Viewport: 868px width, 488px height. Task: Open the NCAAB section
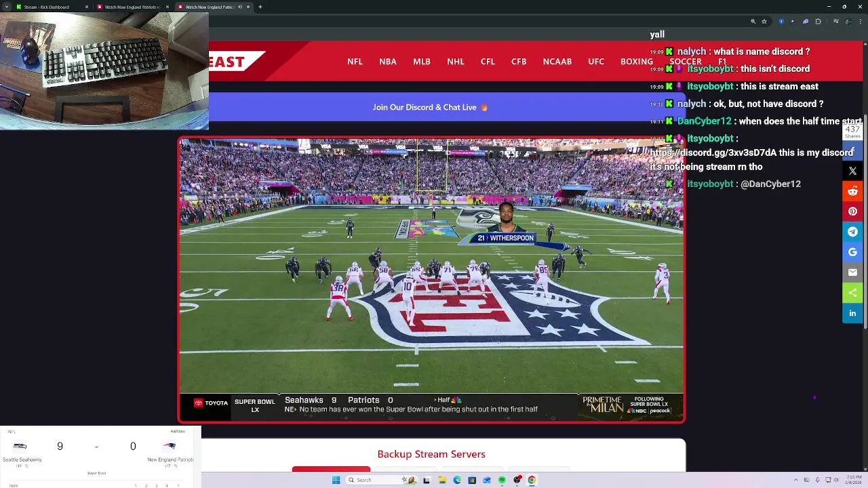tap(557, 62)
